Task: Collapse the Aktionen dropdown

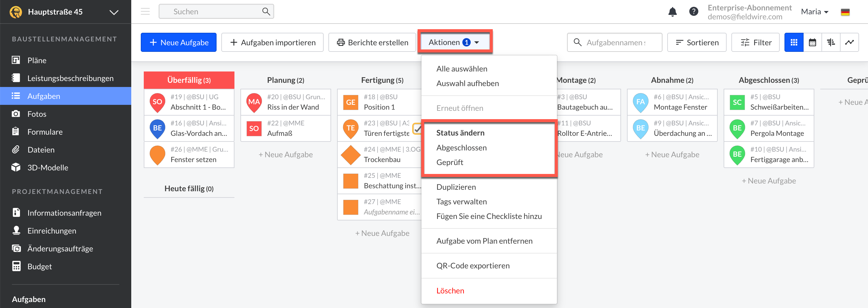Action: coord(454,42)
